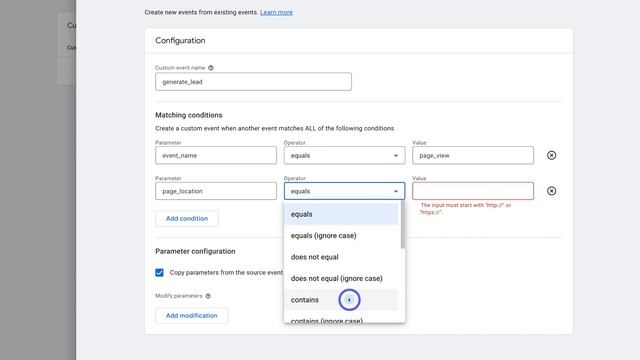Remove the event_name equals page_view condition
Screen dimensions: 640x360
pos(551,155)
